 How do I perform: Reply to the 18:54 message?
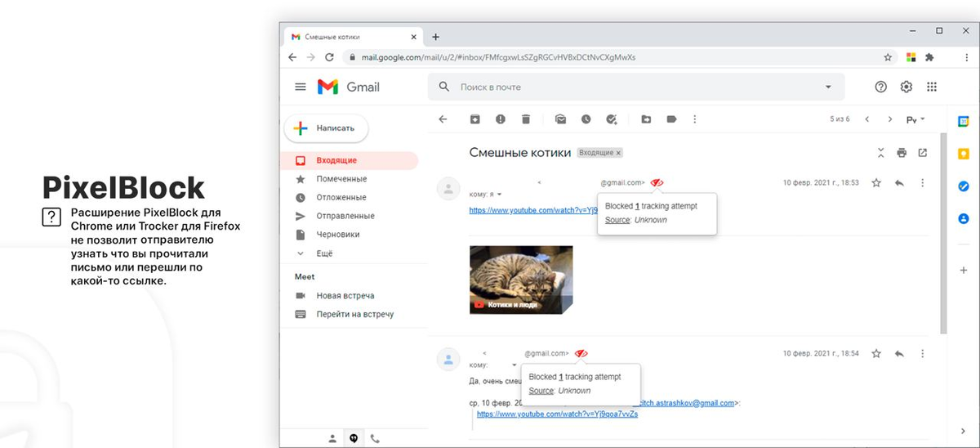coord(899,353)
